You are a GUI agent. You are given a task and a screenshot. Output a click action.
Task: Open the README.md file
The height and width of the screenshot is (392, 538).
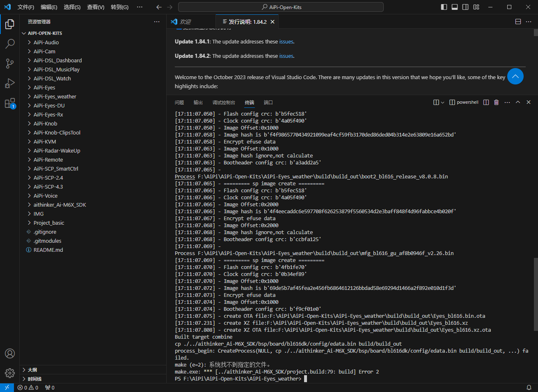point(93,250)
